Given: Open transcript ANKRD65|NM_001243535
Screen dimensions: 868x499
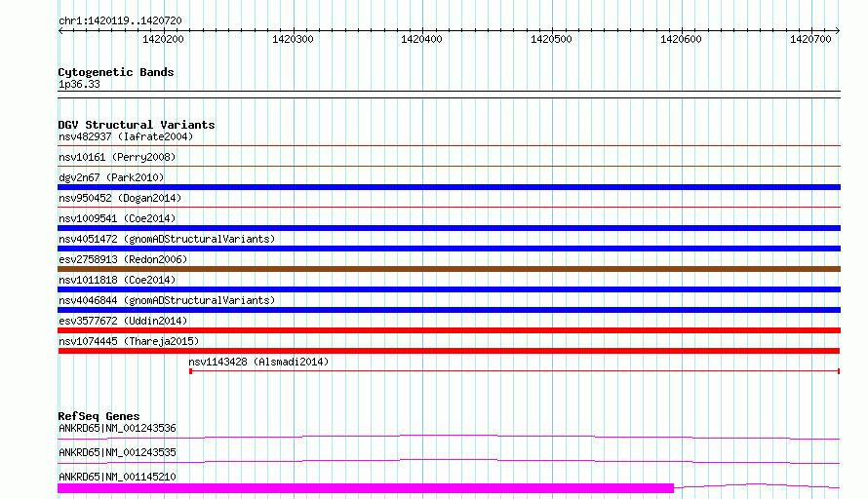Looking at the screenshot, I should [117, 452].
